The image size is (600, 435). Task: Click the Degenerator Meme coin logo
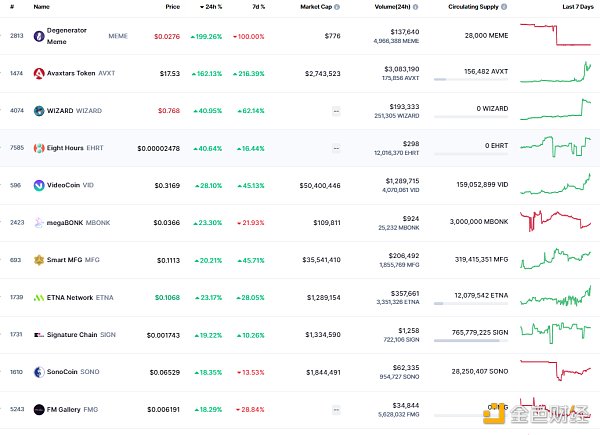point(38,36)
